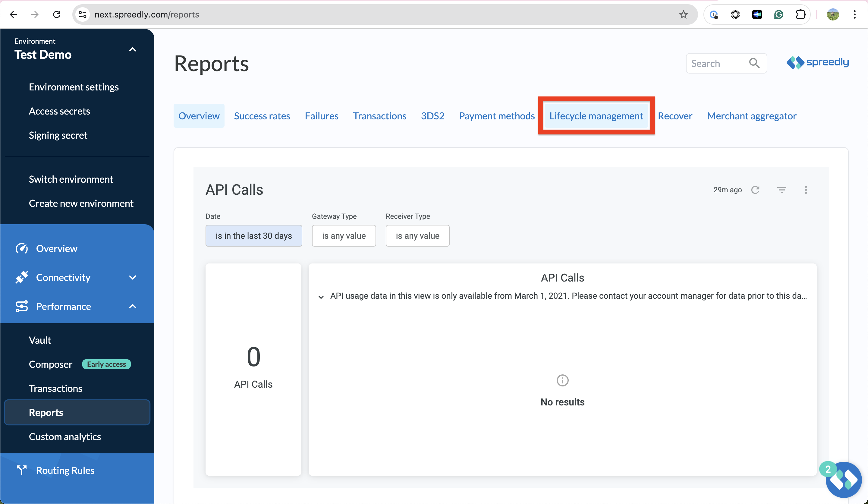Refresh the API Calls dashboard data
The width and height of the screenshot is (868, 504).
(755, 190)
